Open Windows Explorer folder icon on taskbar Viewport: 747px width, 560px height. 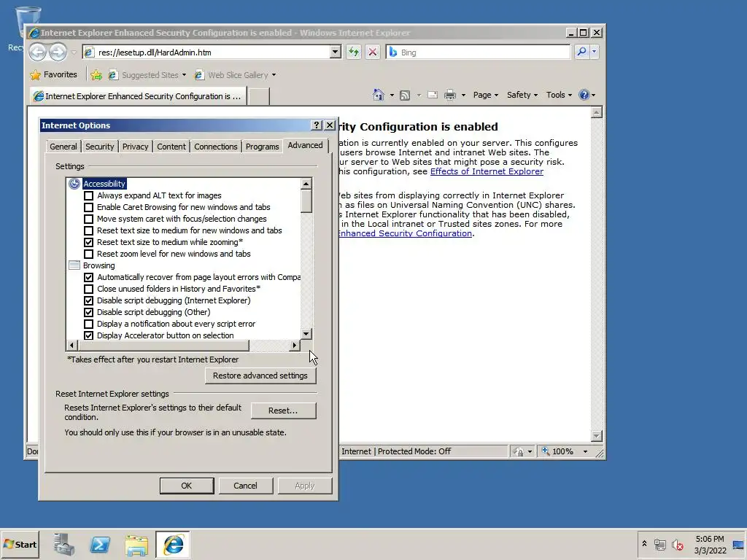click(x=136, y=545)
